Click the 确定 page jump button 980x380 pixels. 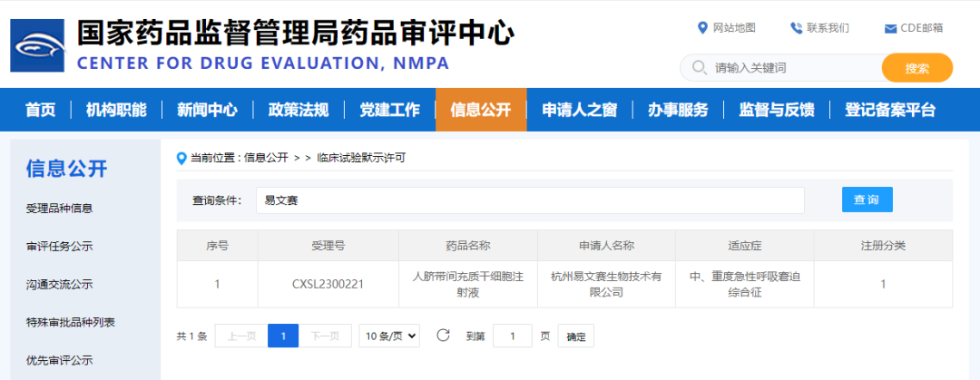575,336
